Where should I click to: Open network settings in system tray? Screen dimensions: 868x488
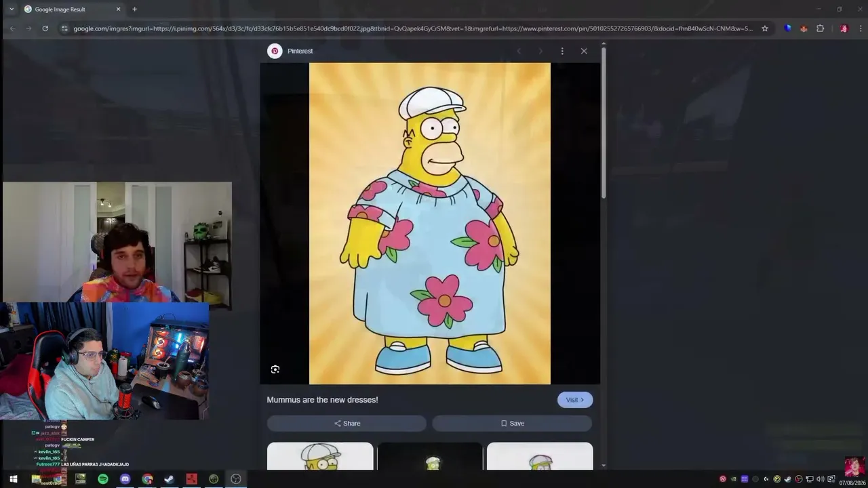pyautogui.click(x=810, y=479)
